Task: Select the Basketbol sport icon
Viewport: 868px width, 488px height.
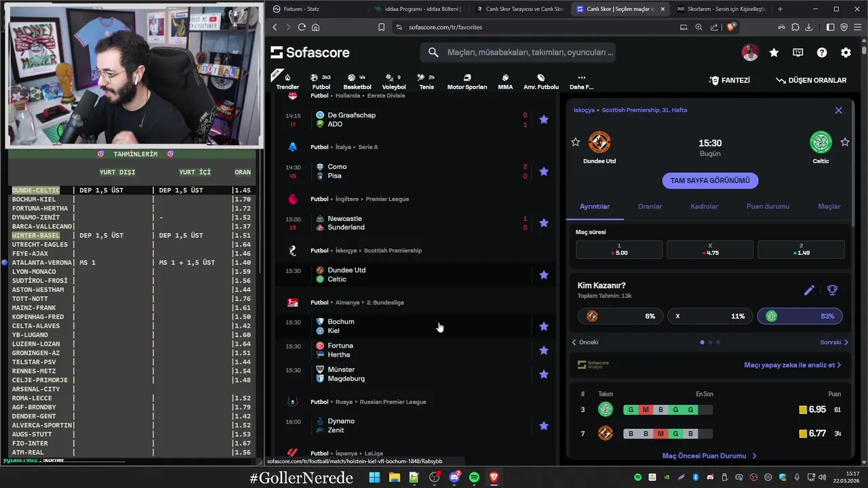Action: pos(357,81)
